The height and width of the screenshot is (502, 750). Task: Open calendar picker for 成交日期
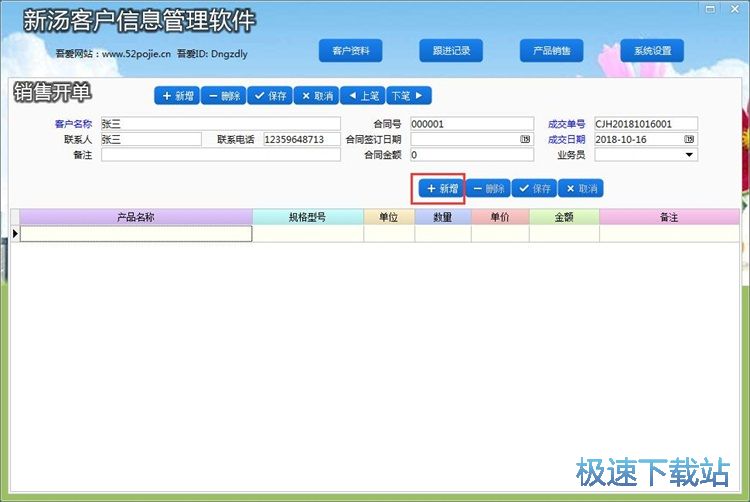click(689, 139)
